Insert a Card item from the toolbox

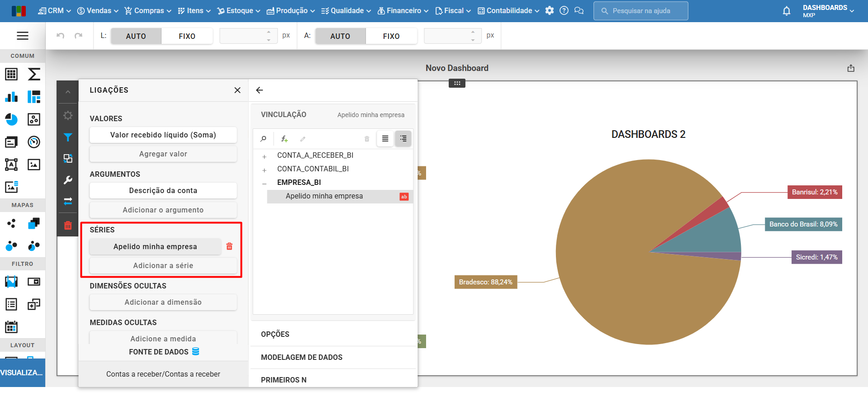[11, 142]
